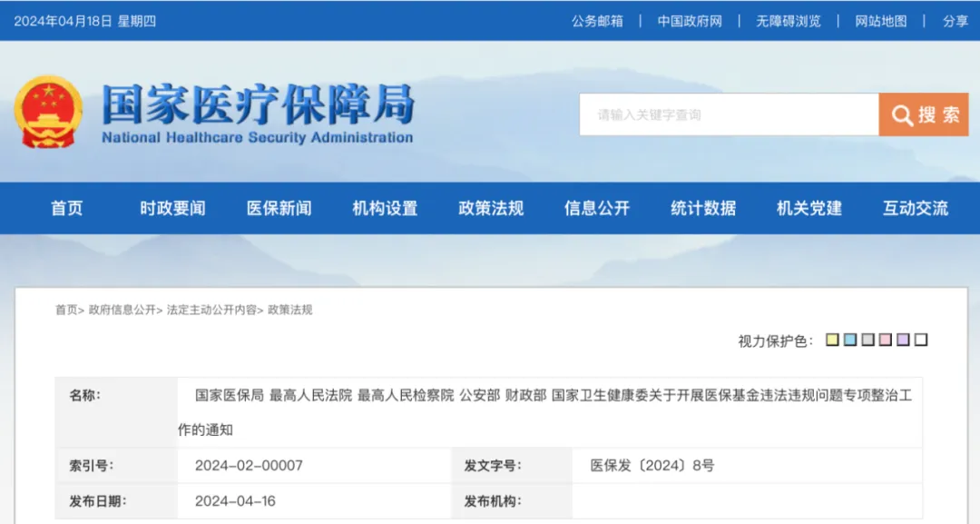Go to 信息公开 in the navigation bar
980x524 pixels.
pos(597,208)
